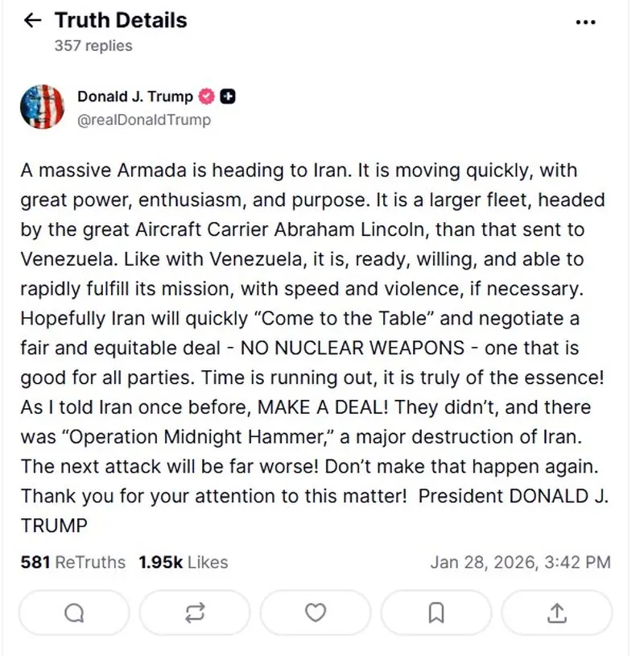The image size is (644, 656).
Task: Open the Donald J. Trump display name
Action: pyautogui.click(x=135, y=97)
